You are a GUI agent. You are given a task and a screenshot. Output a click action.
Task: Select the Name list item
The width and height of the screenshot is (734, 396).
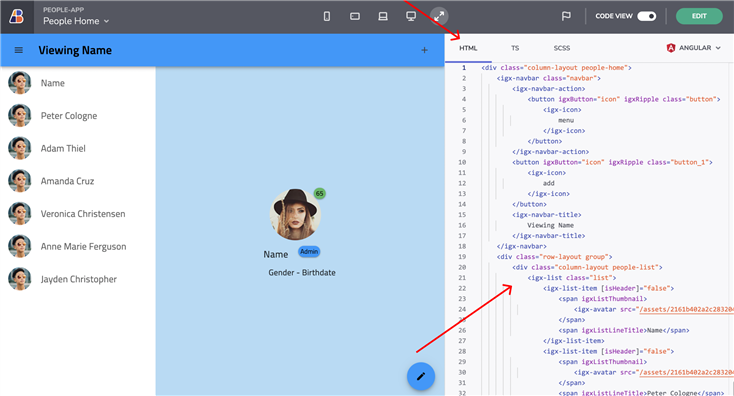(78, 83)
